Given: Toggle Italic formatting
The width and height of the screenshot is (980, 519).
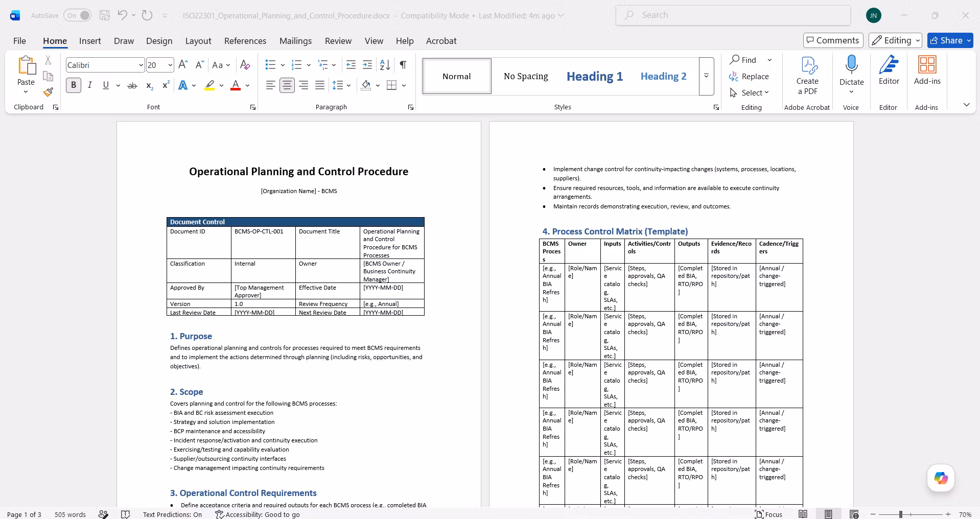Looking at the screenshot, I should tap(90, 85).
